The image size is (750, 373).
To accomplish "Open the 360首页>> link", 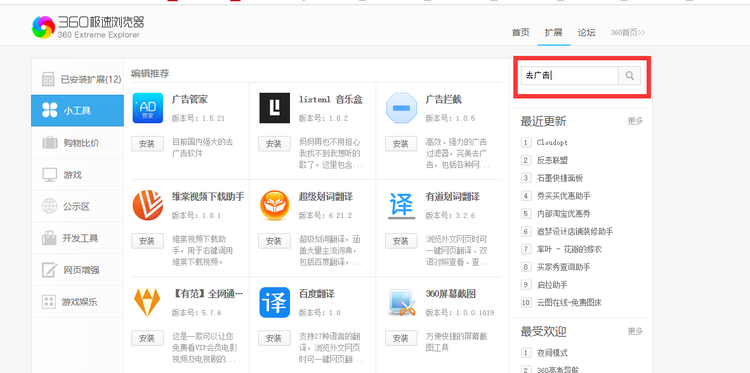I will [x=628, y=33].
